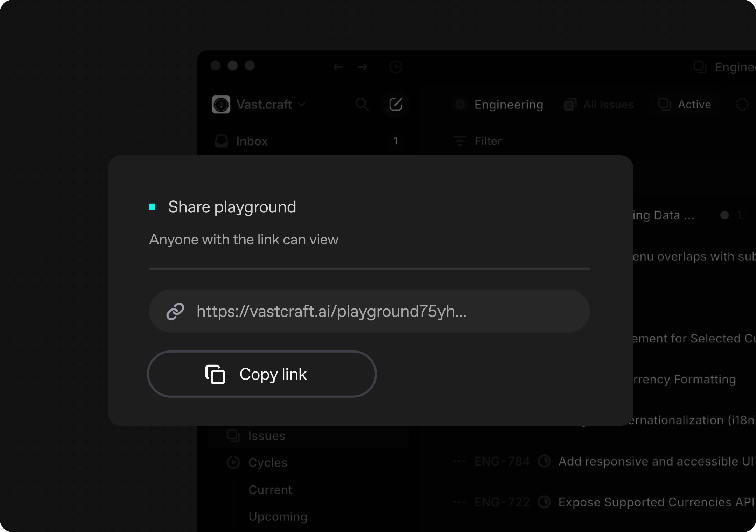Open issue ENG-784 about responsive UI

[654, 461]
